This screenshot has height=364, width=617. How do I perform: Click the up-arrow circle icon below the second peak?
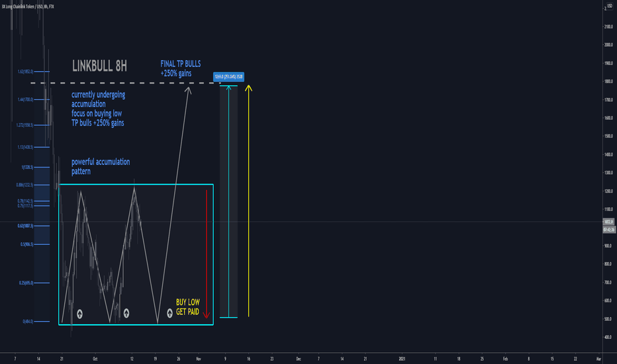click(x=126, y=313)
